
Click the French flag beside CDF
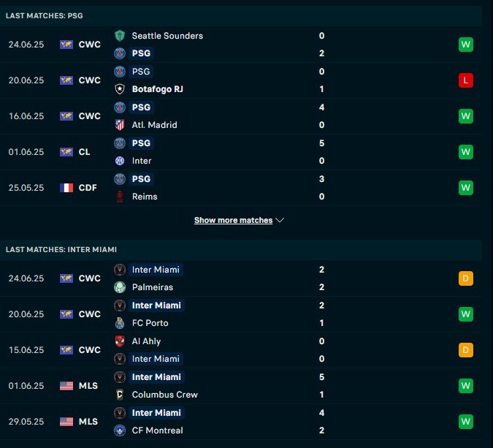click(x=66, y=188)
